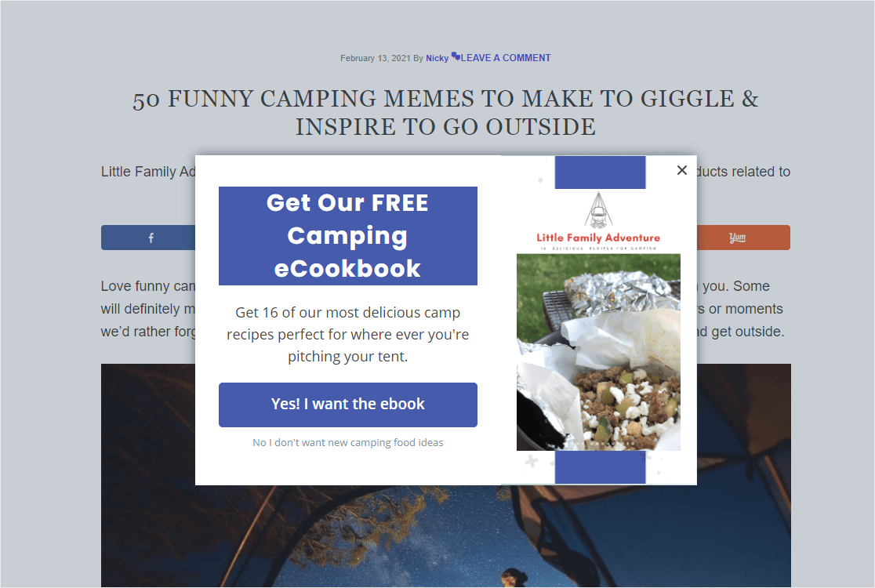Click the campfire tripod logo on cookbook cover
875x588 pixels.
598,210
